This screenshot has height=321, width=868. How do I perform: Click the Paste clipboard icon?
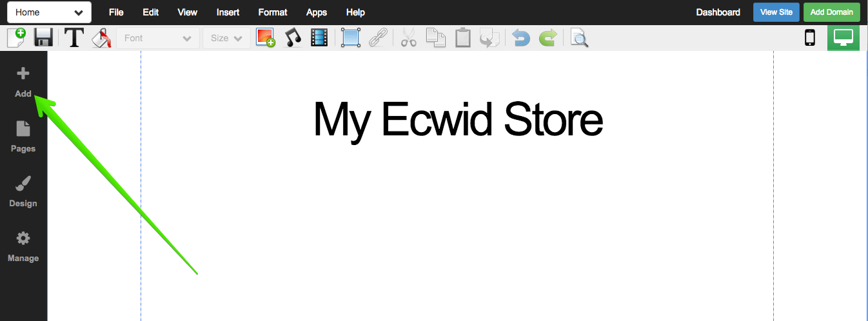pyautogui.click(x=462, y=38)
